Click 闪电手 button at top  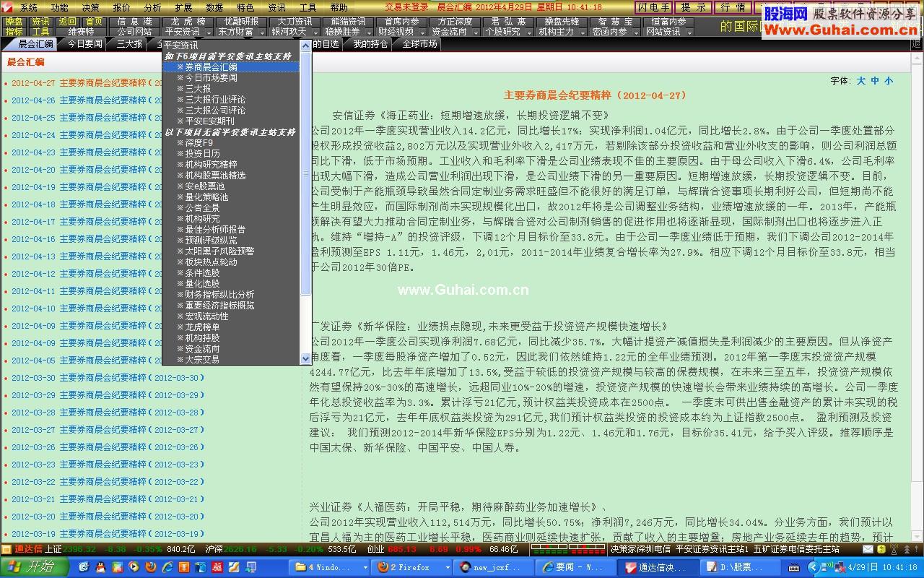653,7
